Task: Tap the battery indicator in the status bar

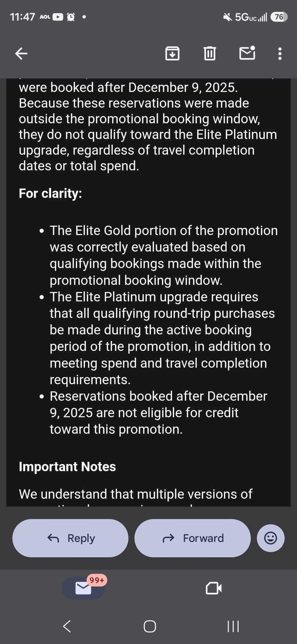Action: (x=279, y=17)
